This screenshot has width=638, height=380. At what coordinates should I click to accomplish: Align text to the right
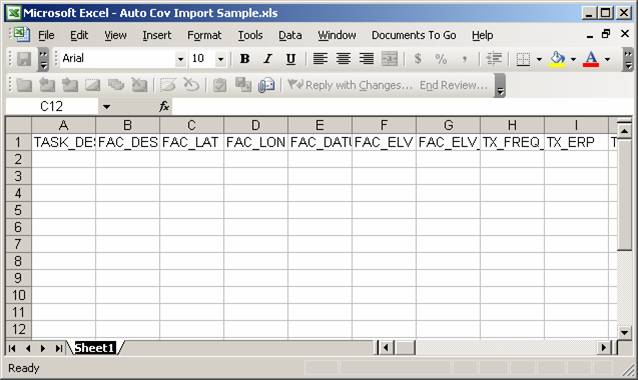(x=366, y=59)
